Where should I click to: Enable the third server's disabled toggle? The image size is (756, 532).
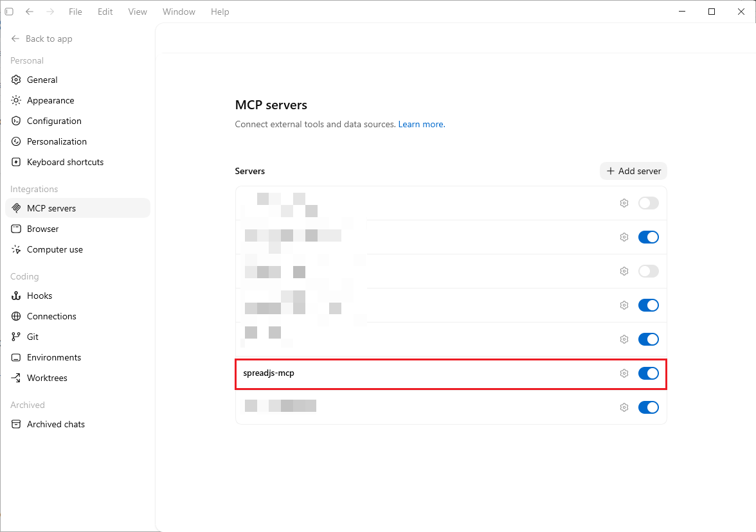pos(649,271)
